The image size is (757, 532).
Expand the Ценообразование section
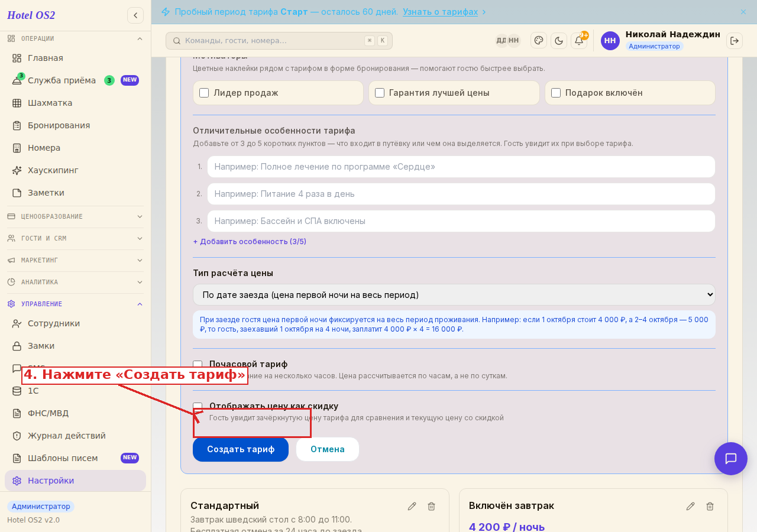coord(75,216)
